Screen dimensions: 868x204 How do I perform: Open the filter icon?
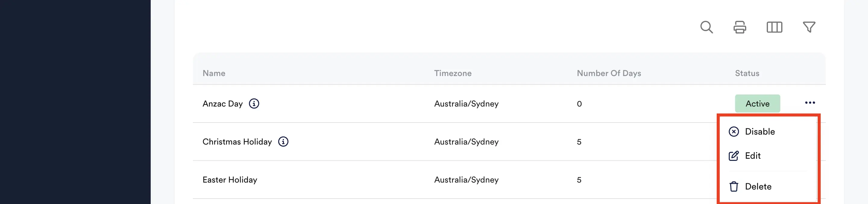[809, 27]
